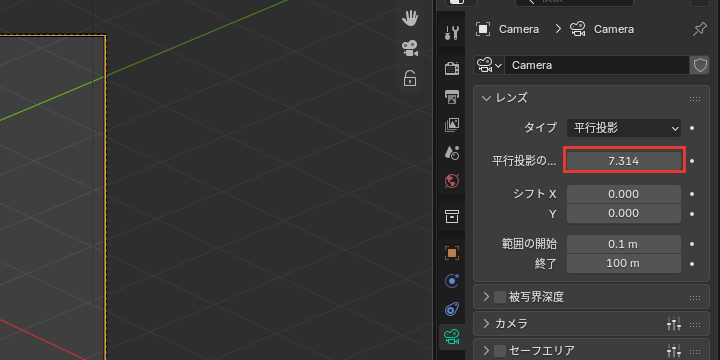Image resolution: width=720 pixels, height=360 pixels.
Task: Open the camera data-block browse dropdown
Action: tap(489, 65)
